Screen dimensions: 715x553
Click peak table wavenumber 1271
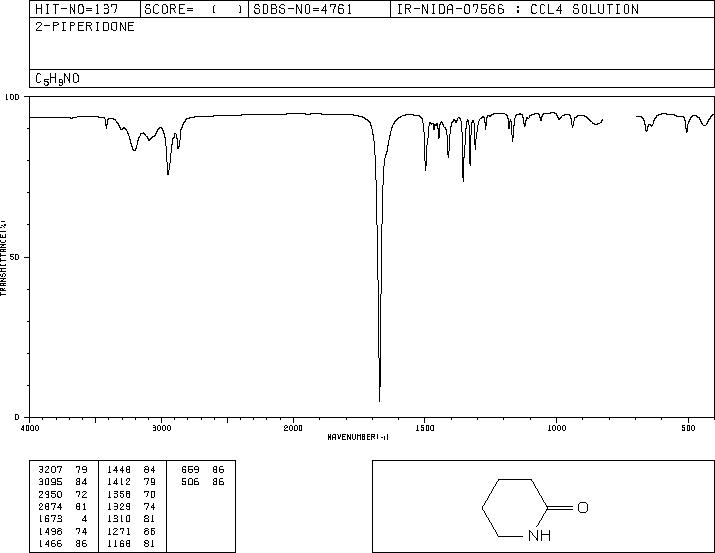click(119, 531)
